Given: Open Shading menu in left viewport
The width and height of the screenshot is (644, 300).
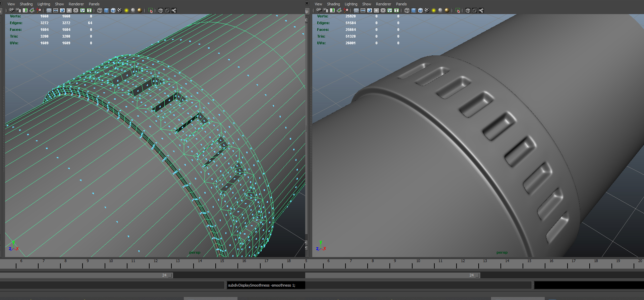Looking at the screenshot, I should point(26,4).
